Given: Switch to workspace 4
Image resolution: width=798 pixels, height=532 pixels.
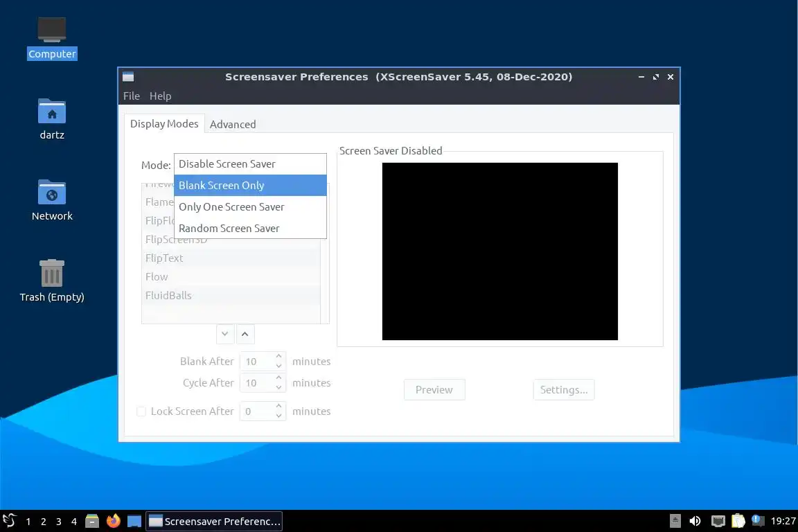Looking at the screenshot, I should click(x=74, y=522).
